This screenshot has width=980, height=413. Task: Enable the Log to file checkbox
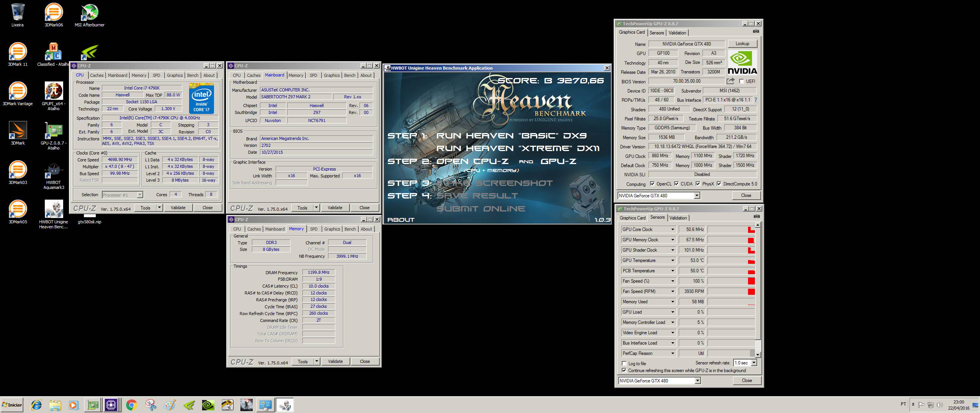click(624, 363)
